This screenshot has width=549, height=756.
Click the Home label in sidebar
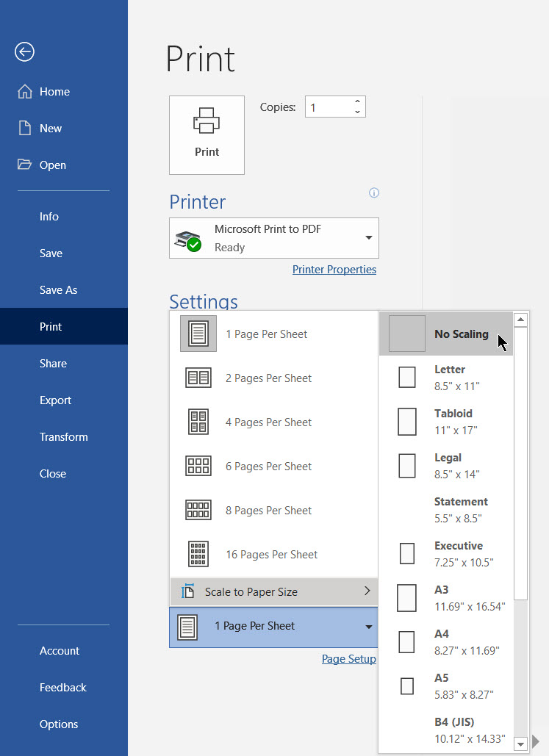click(54, 92)
